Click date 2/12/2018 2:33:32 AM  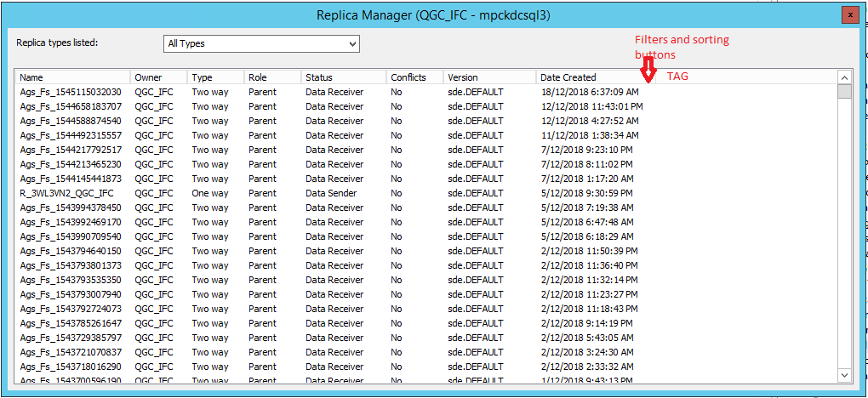(x=587, y=367)
